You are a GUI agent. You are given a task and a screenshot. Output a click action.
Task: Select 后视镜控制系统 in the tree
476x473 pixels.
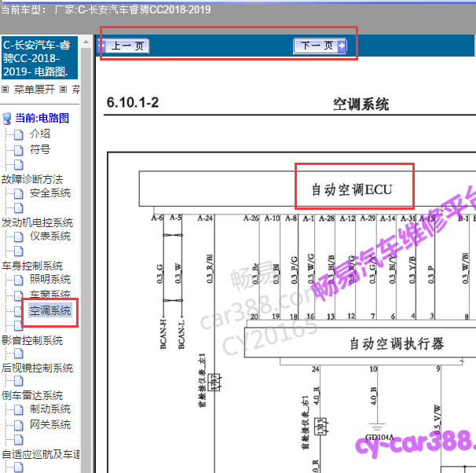point(37,368)
